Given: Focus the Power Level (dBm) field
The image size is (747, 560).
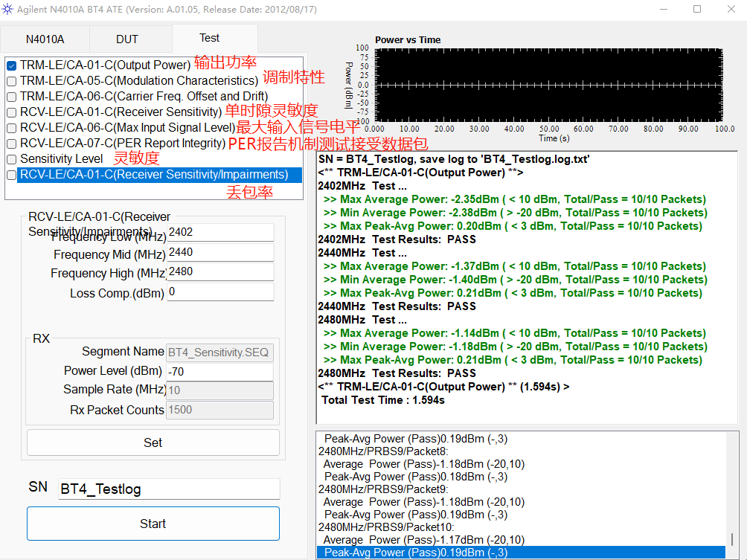Looking at the screenshot, I should (x=219, y=371).
